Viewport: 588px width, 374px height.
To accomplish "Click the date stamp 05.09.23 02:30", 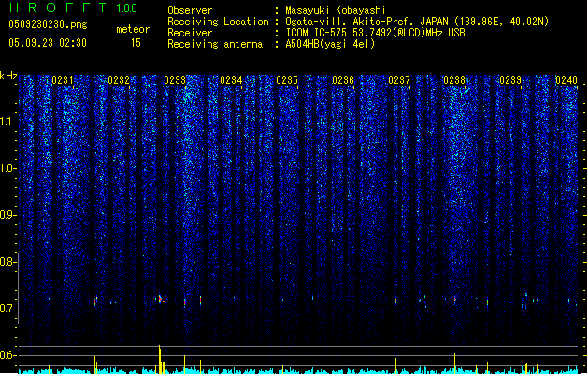I will pos(48,43).
